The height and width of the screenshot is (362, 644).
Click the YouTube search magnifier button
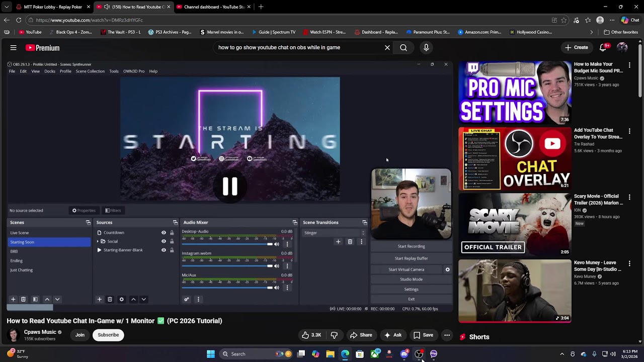pyautogui.click(x=404, y=48)
